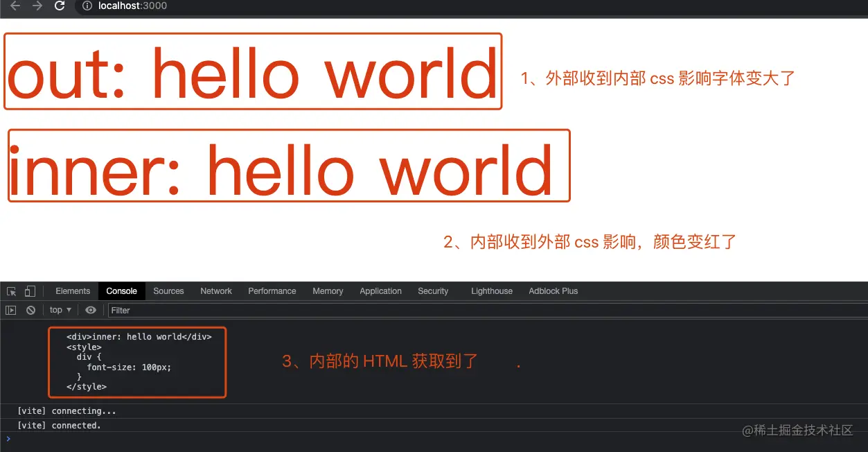This screenshot has height=452, width=868.
Task: Activate the inspect element picker icon
Action: (11, 291)
